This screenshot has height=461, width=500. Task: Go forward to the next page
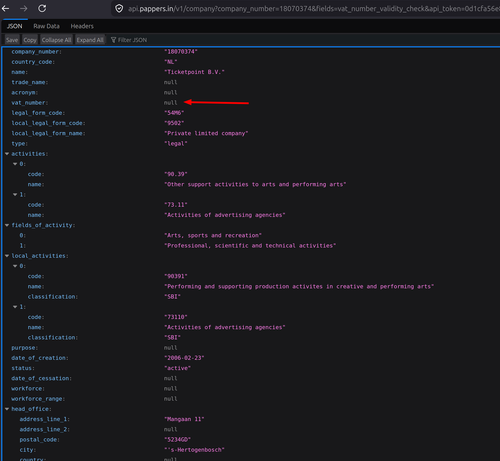23,8
